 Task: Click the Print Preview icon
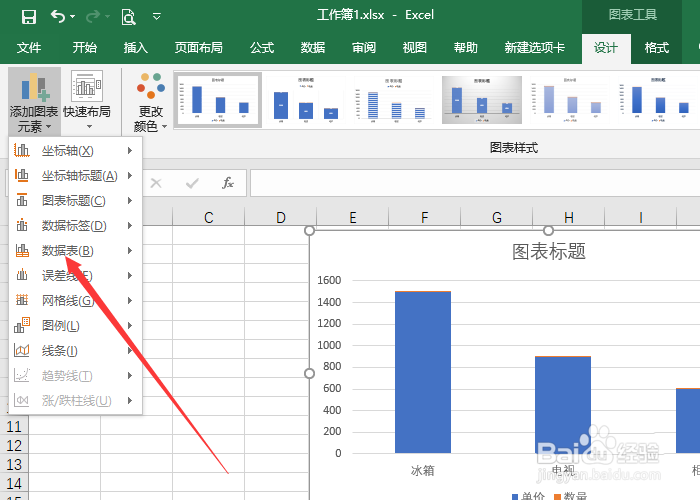click(x=128, y=17)
